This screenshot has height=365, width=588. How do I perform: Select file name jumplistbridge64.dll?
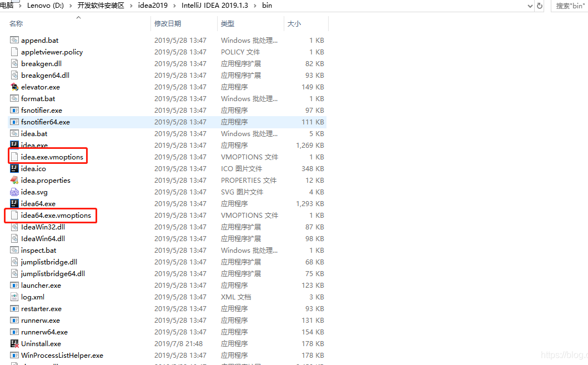pos(53,273)
